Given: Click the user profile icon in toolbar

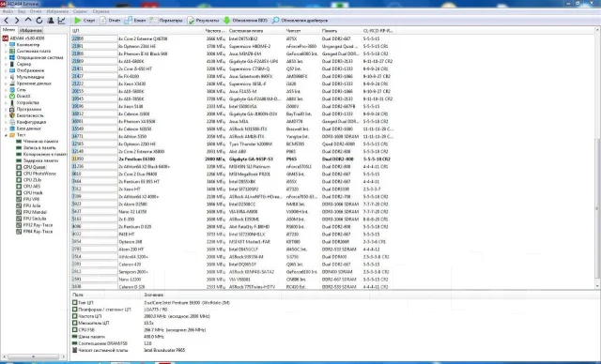Looking at the screenshot, I should pos(51,21).
